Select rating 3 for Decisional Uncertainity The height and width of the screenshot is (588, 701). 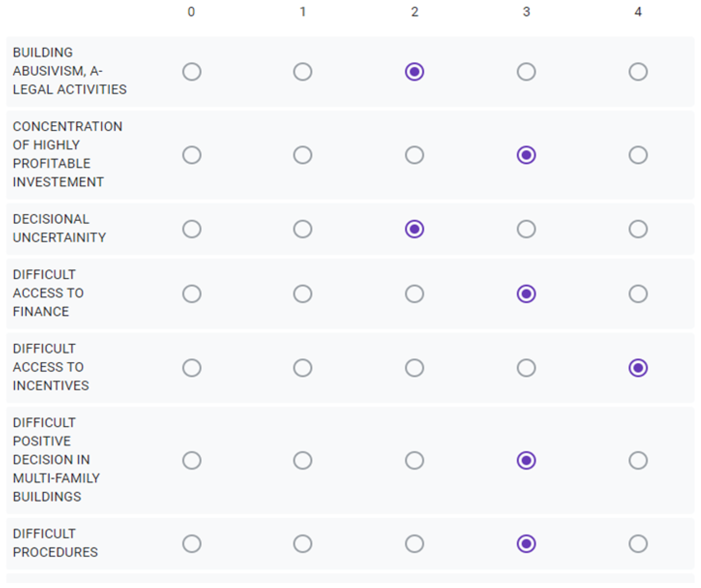click(526, 229)
